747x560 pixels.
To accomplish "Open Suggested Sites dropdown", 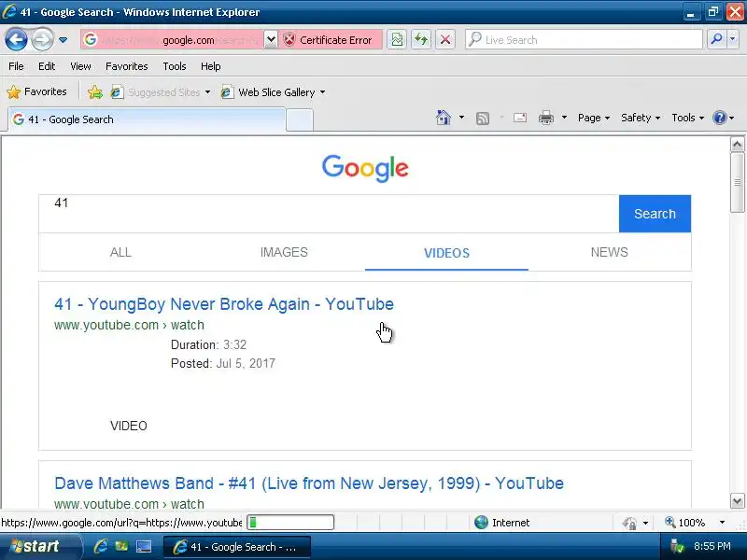I will (161, 91).
